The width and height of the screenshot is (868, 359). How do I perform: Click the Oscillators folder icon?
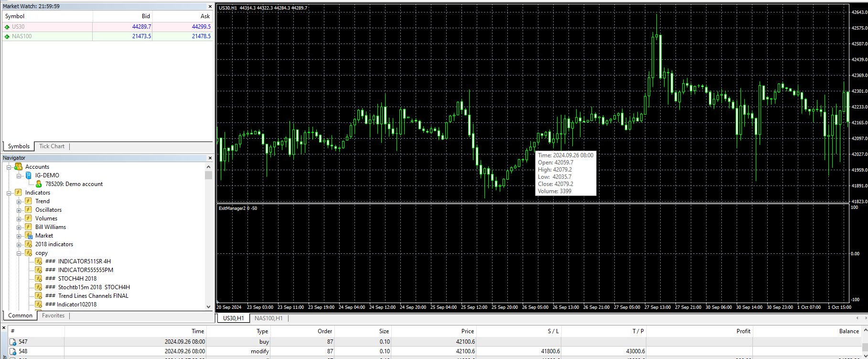[x=28, y=210]
